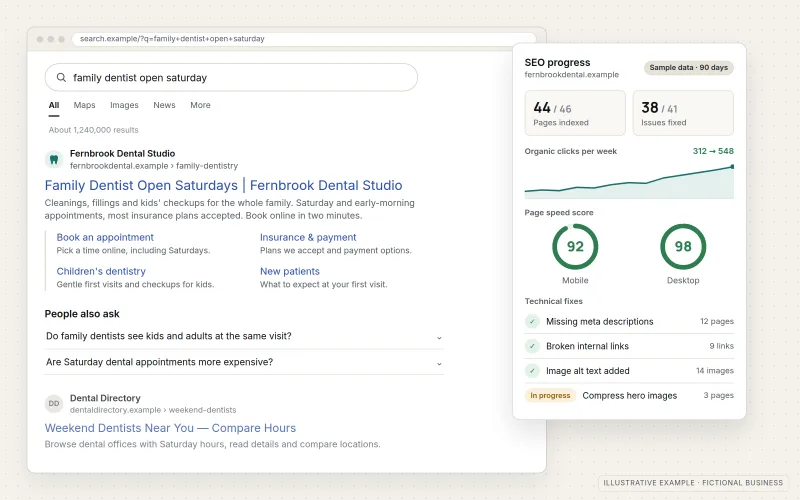Switch to the Images tab

tap(124, 105)
